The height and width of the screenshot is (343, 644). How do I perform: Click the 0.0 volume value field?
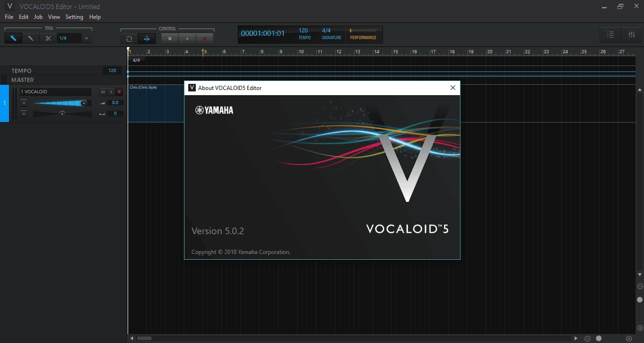[115, 103]
